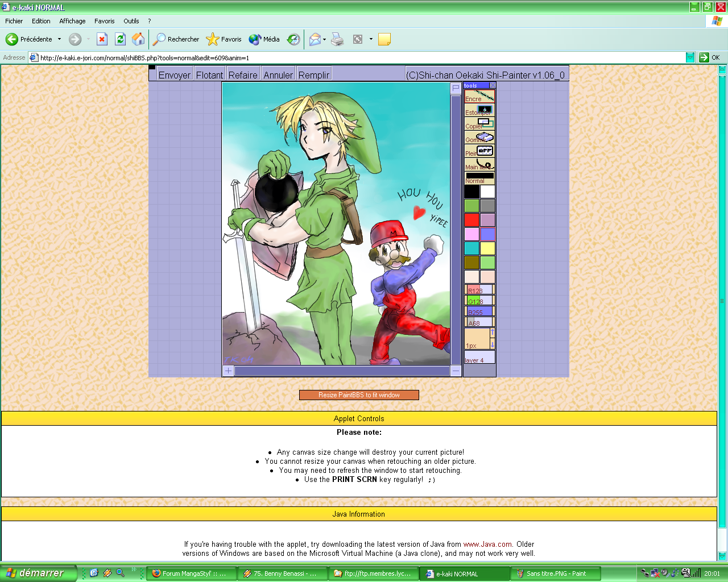Open the démarrer start button

coord(38,573)
